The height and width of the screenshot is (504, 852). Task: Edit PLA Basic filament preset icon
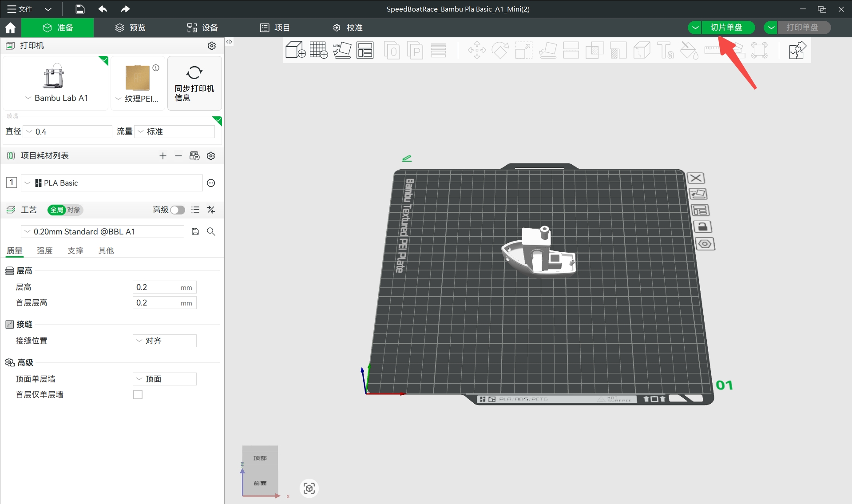211,183
